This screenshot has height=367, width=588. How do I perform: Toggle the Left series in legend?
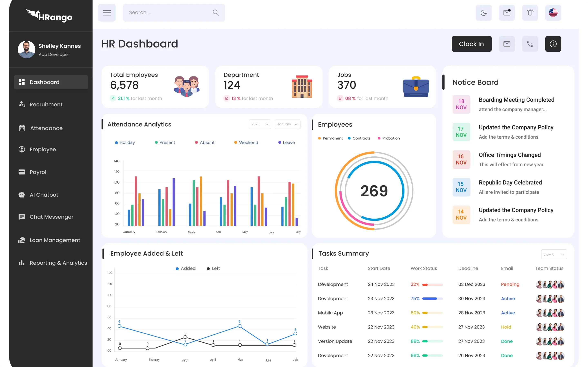pos(213,269)
